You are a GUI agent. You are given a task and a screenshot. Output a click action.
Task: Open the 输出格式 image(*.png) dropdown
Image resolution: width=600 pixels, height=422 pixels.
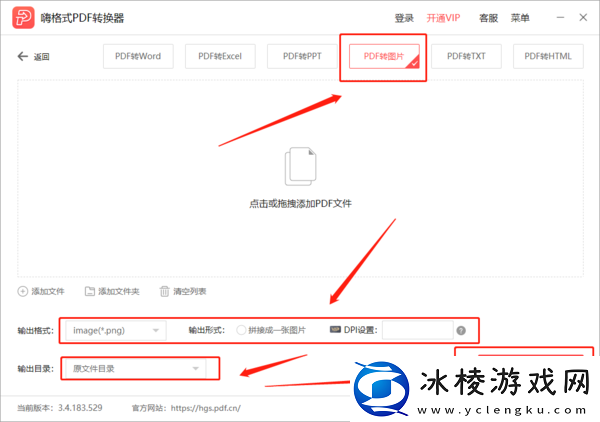[x=116, y=331]
